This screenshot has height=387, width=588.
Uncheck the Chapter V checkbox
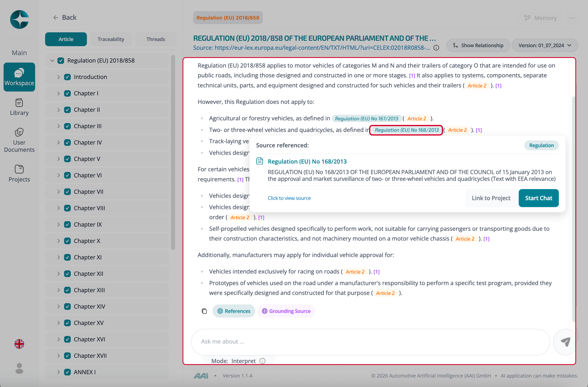click(67, 159)
